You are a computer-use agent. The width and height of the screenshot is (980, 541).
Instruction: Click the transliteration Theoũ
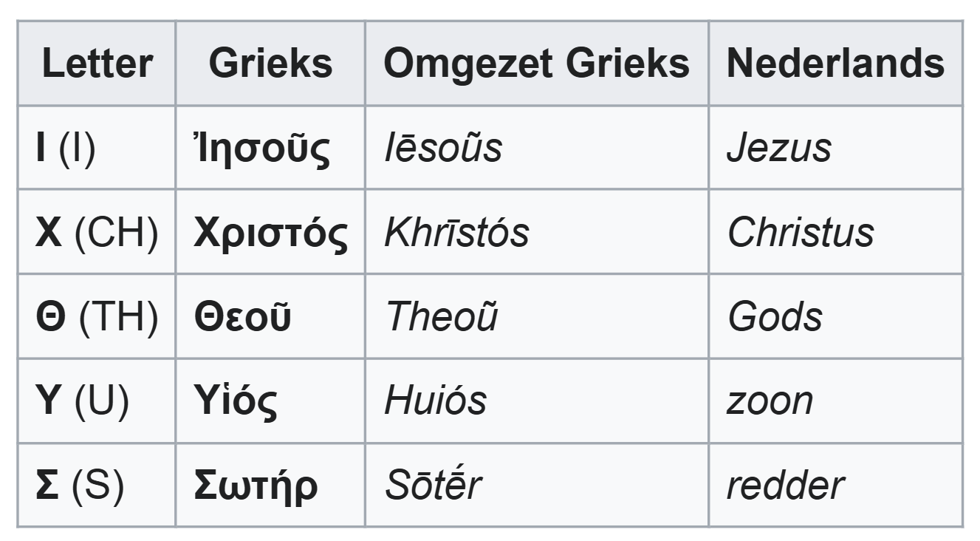tap(442, 317)
